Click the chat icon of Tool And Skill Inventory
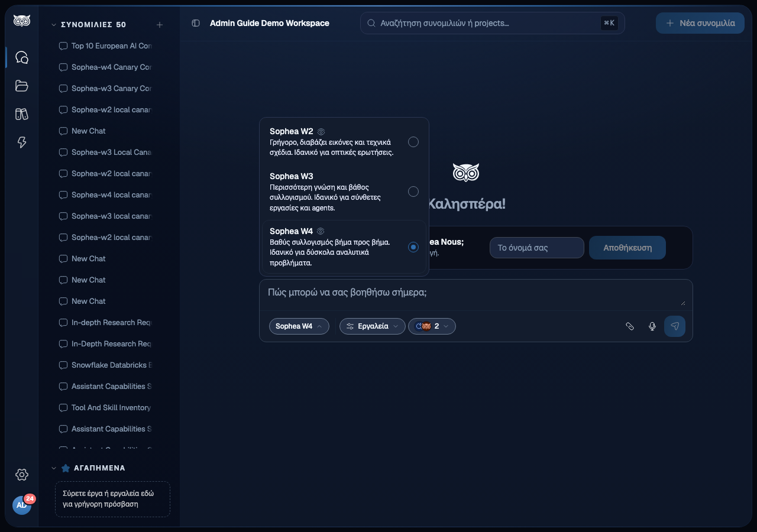757x532 pixels. point(63,408)
